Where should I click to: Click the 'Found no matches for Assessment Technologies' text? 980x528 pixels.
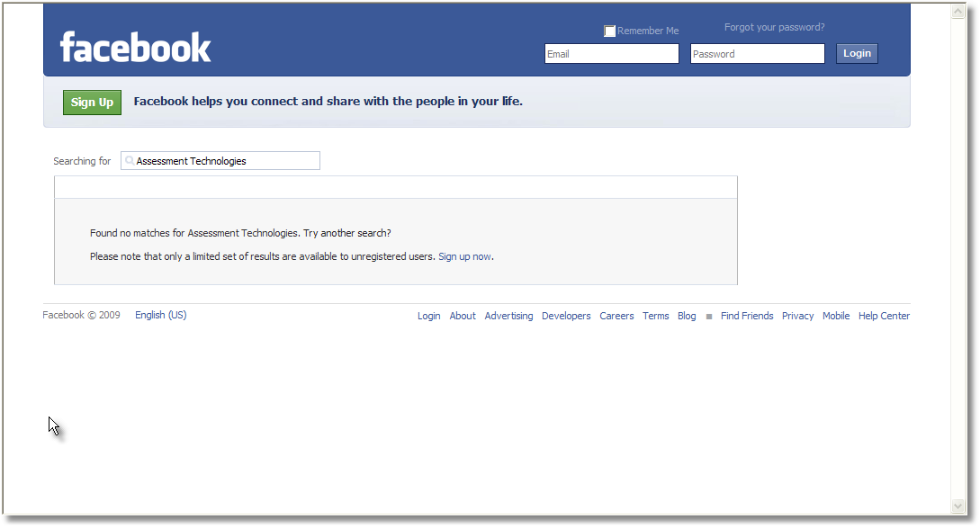tap(195, 233)
